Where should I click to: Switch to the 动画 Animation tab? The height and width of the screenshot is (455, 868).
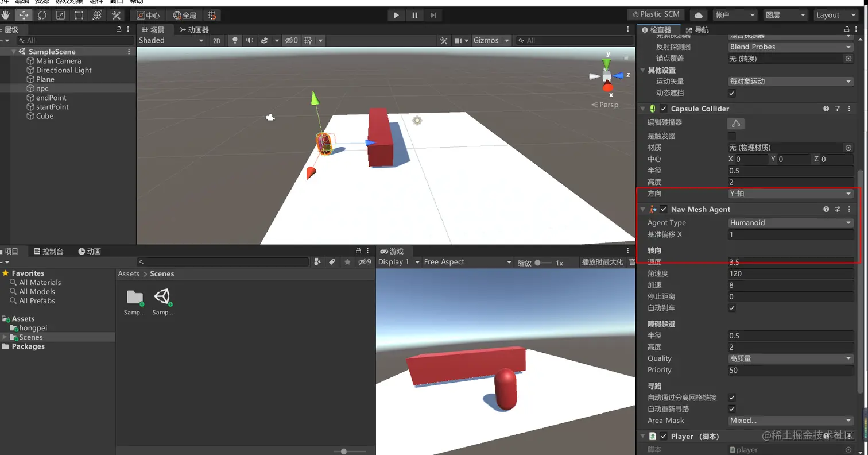(x=90, y=251)
